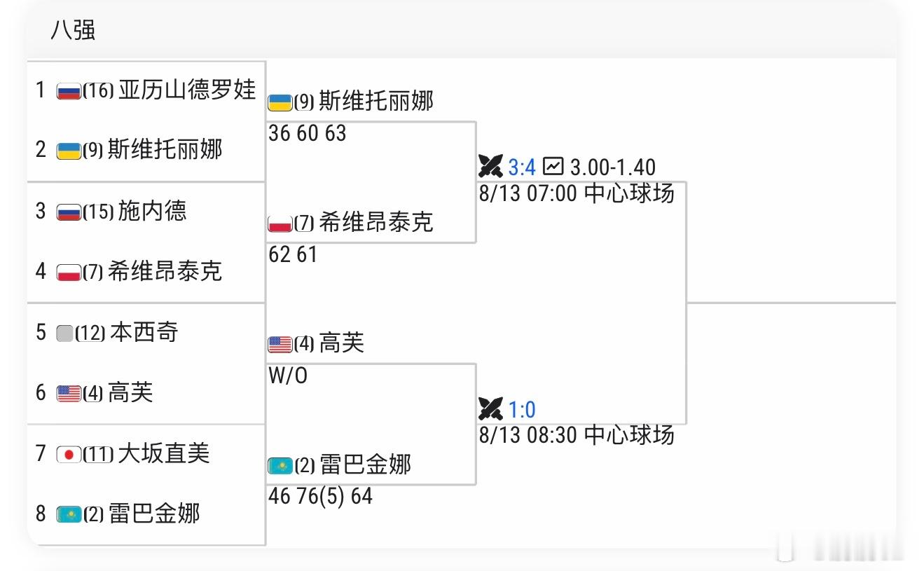Click the Japanese flag beside 大坂直美
The height and width of the screenshot is (571, 924).
[69, 454]
